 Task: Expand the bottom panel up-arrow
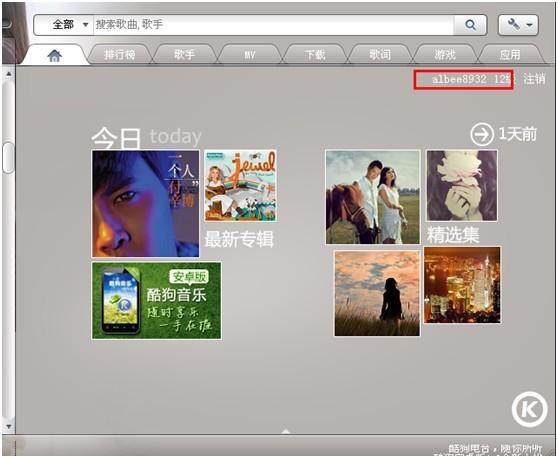[285, 431]
